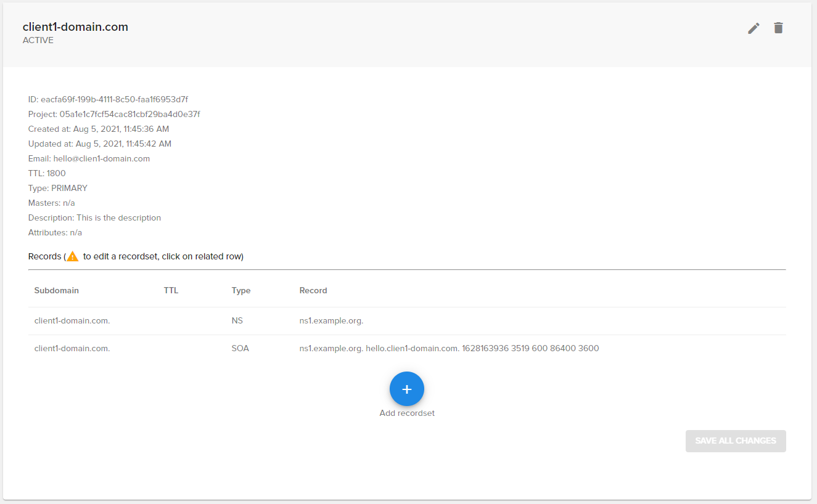Click the Email hello@clien1-domain.com line
Screen dimensions: 817x504
(89, 158)
